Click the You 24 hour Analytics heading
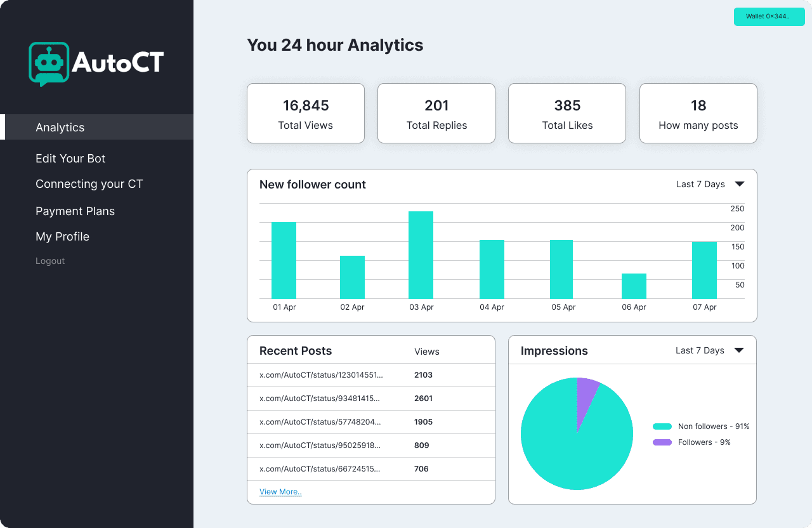 (x=335, y=46)
